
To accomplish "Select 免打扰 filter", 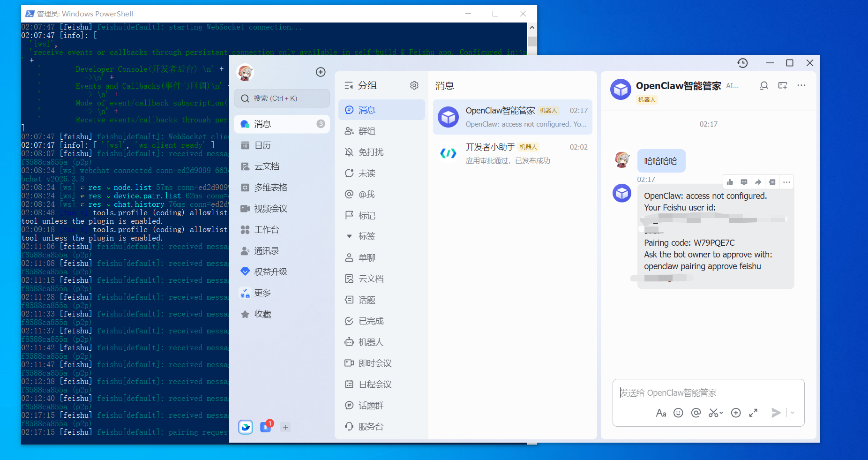I will click(x=382, y=152).
